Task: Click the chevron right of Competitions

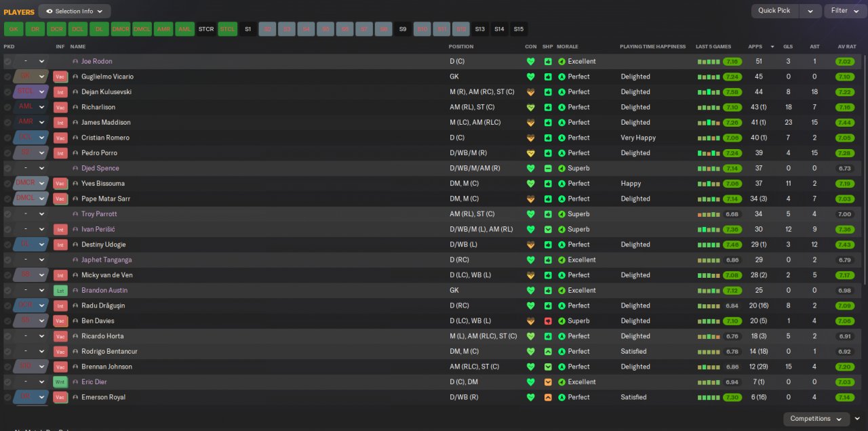Action: point(857,419)
